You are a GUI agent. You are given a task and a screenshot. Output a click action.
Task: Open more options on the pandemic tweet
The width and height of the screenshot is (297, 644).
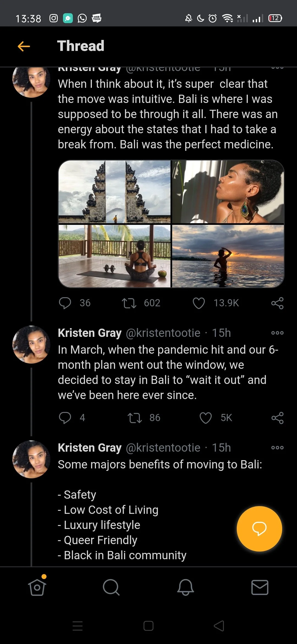click(x=277, y=333)
